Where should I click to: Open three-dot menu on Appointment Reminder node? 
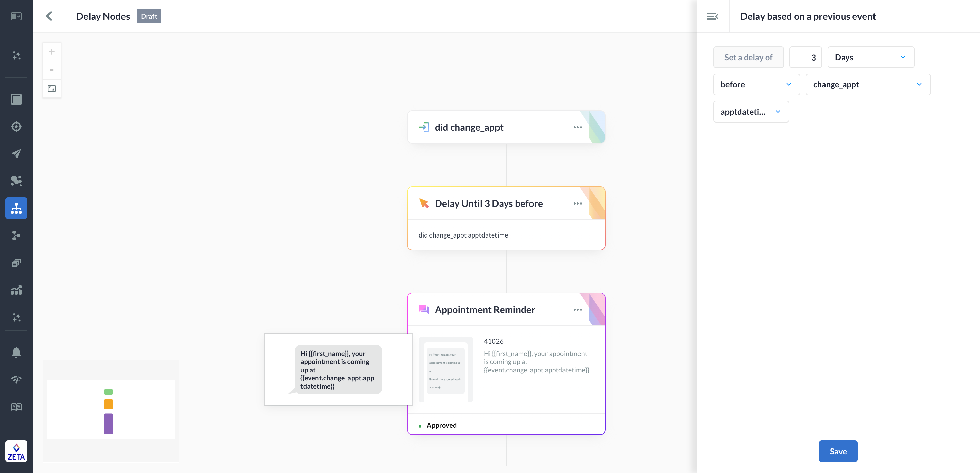click(577, 309)
